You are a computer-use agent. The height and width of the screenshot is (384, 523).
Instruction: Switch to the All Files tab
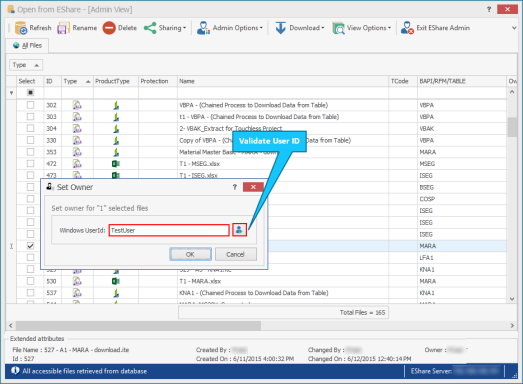[x=27, y=45]
